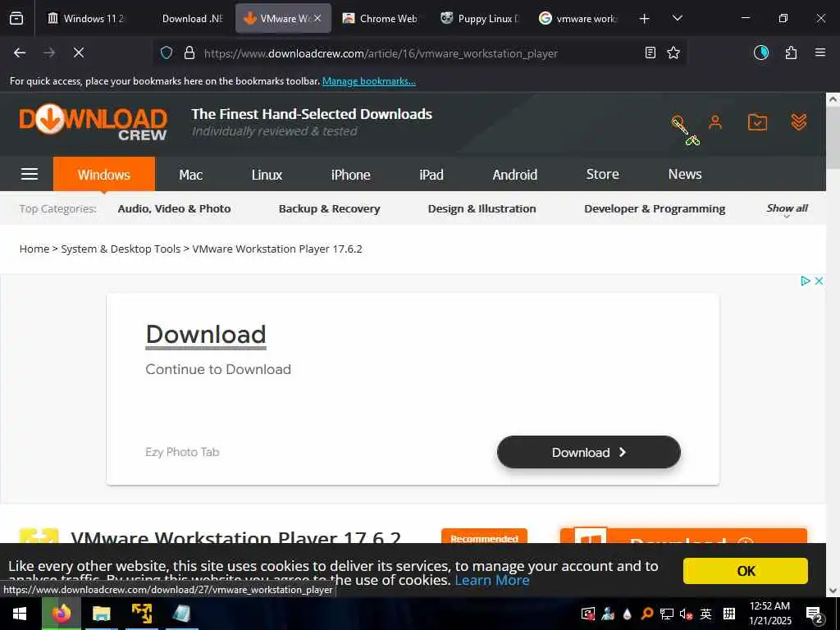Viewport: 840px width, 630px height.
Task: Open Backup & Recovery category
Action: click(330, 208)
